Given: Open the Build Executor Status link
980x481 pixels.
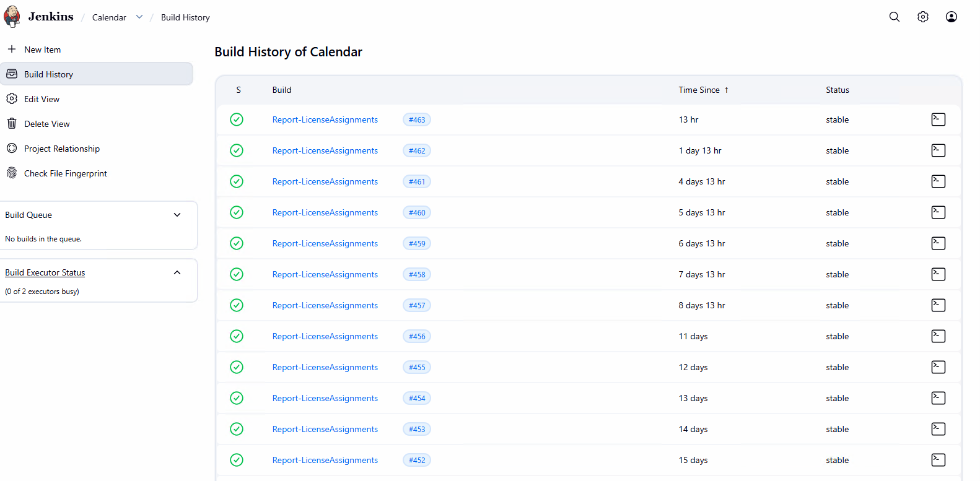Looking at the screenshot, I should 45,272.
